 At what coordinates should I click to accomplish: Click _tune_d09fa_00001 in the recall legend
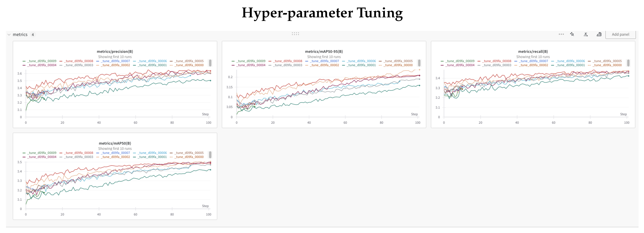(570, 65)
